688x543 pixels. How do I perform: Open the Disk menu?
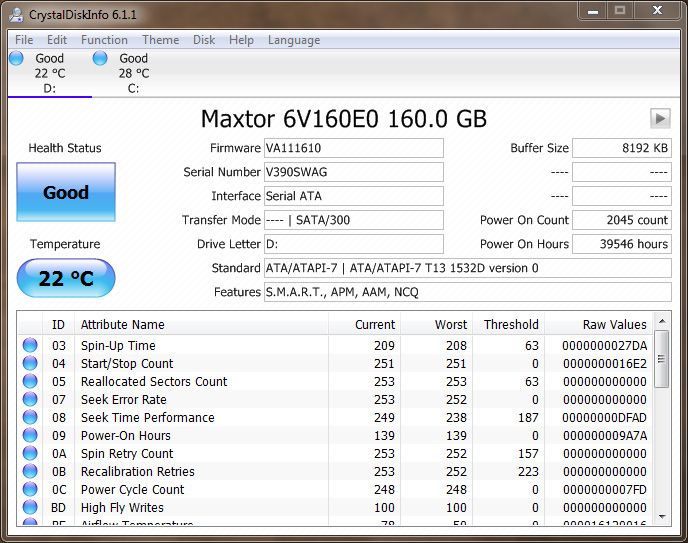pyautogui.click(x=204, y=40)
